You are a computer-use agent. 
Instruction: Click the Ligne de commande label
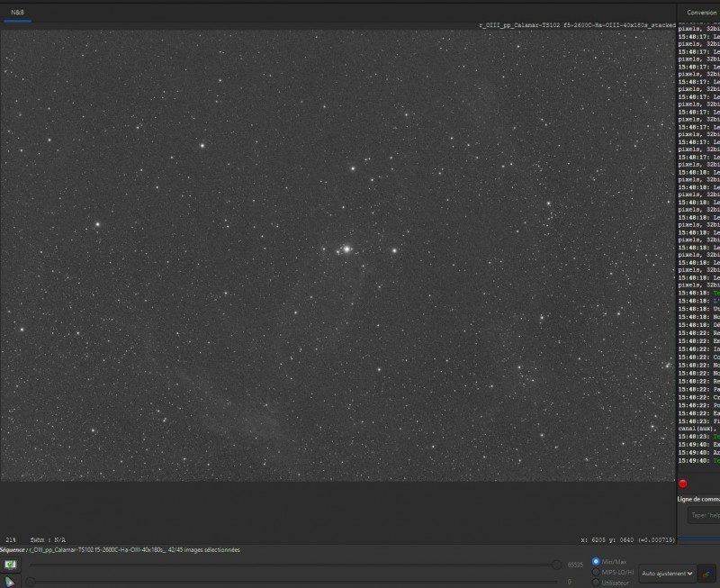tap(698, 499)
